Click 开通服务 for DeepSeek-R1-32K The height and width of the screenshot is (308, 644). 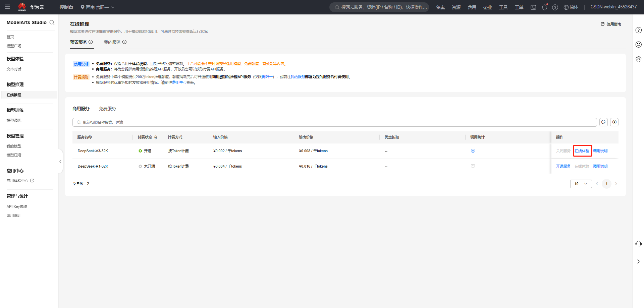pos(563,166)
